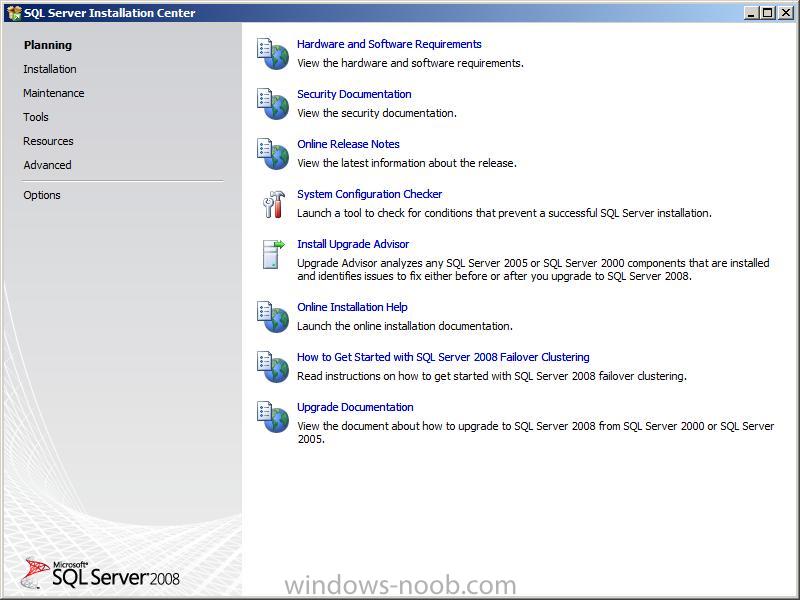Viewport: 800px width, 600px height.
Task: Click the SQL Server Installation Center title bar icon
Action: (x=14, y=13)
